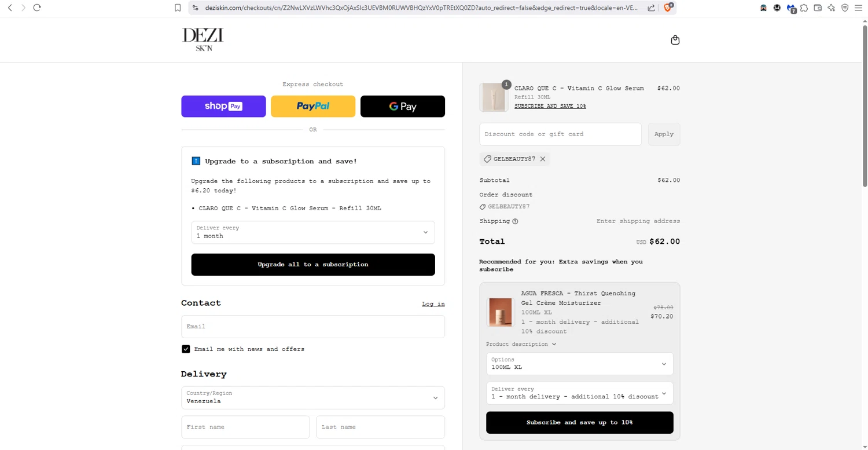The width and height of the screenshot is (868, 450).
Task: Click the share page icon in address bar
Action: click(651, 8)
